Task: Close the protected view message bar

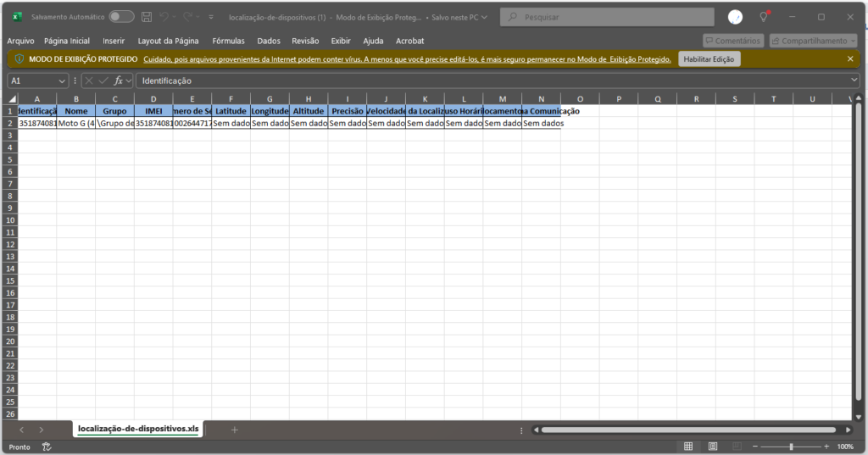Action: point(850,58)
